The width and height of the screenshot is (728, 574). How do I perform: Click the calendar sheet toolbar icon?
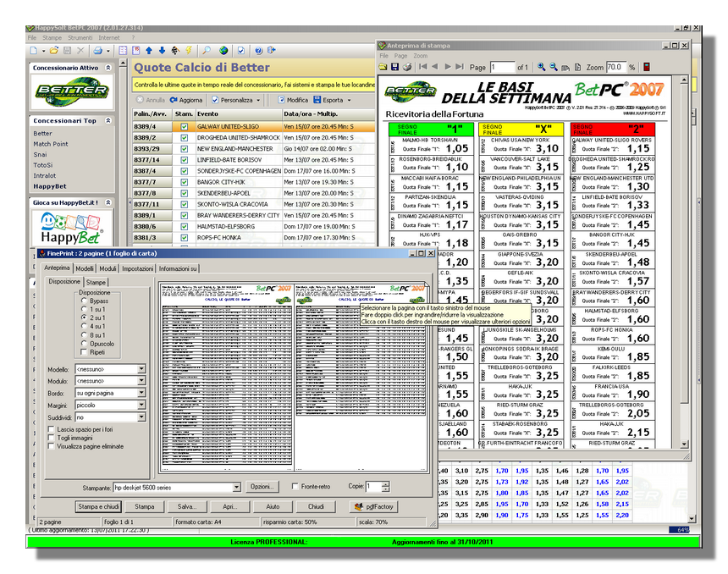(136, 50)
